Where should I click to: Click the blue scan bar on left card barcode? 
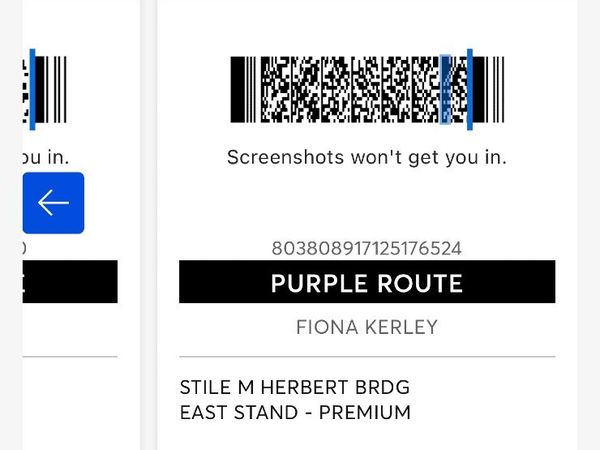[33, 90]
